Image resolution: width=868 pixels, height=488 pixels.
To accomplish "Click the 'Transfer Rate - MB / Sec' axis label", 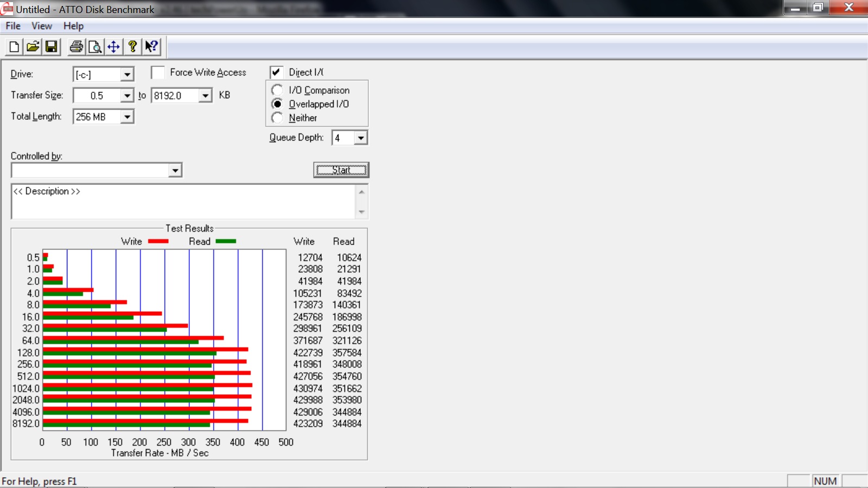I will pyautogui.click(x=159, y=453).
